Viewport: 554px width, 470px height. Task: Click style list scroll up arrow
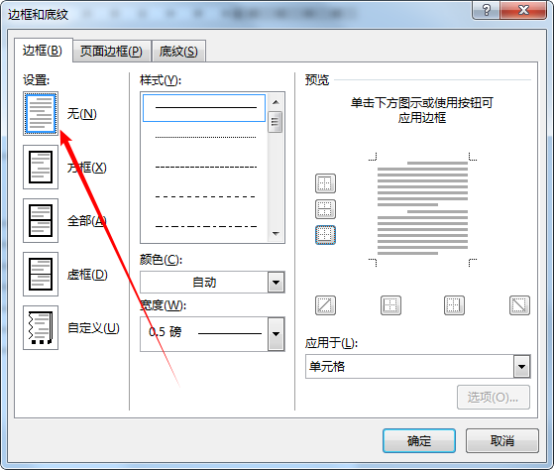pyautogui.click(x=276, y=102)
